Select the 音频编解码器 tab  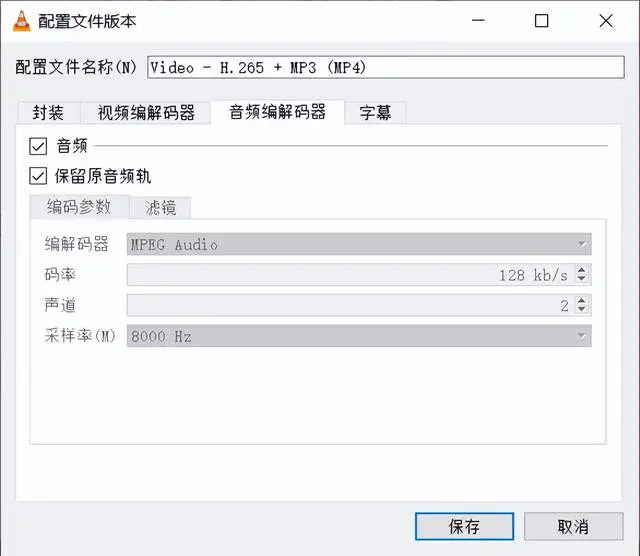(x=278, y=112)
